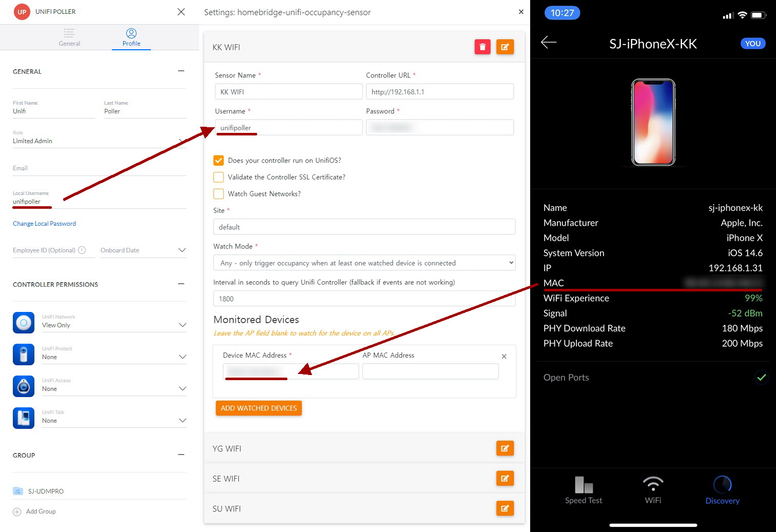This screenshot has height=532, width=776.
Task: Open WiFi in the phone bottom bar
Action: coord(653,490)
